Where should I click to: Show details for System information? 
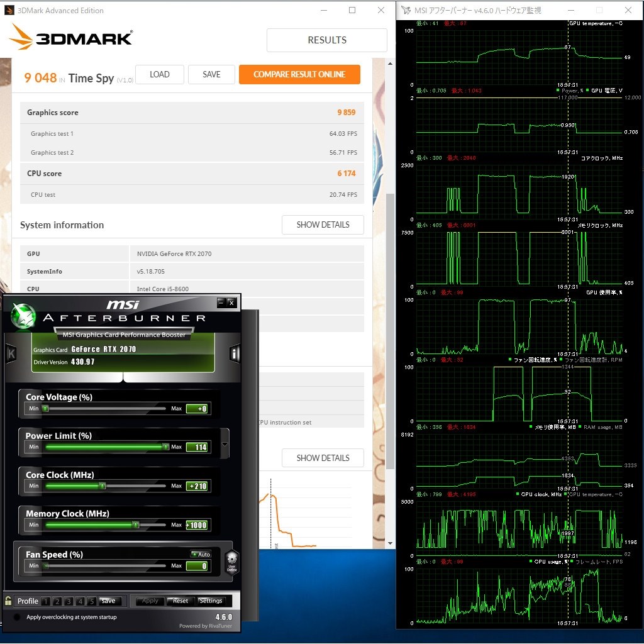click(x=323, y=225)
